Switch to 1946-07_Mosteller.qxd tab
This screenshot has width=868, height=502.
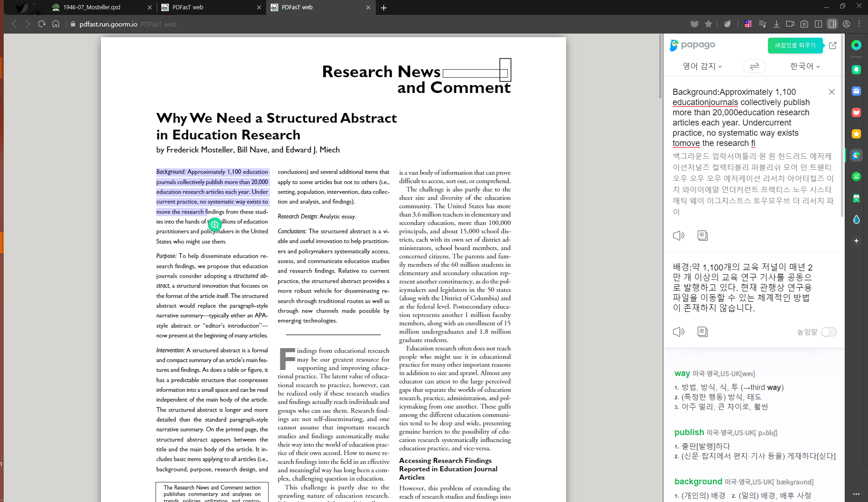(x=101, y=7)
